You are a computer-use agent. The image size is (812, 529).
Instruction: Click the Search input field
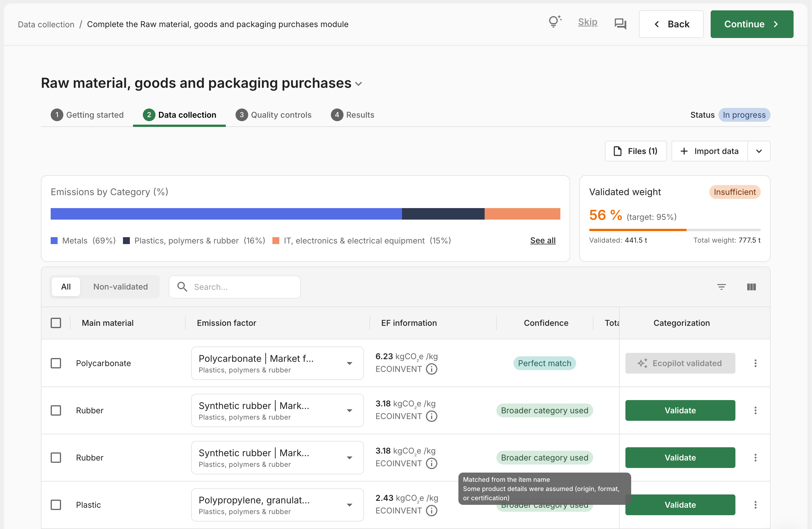coord(235,287)
